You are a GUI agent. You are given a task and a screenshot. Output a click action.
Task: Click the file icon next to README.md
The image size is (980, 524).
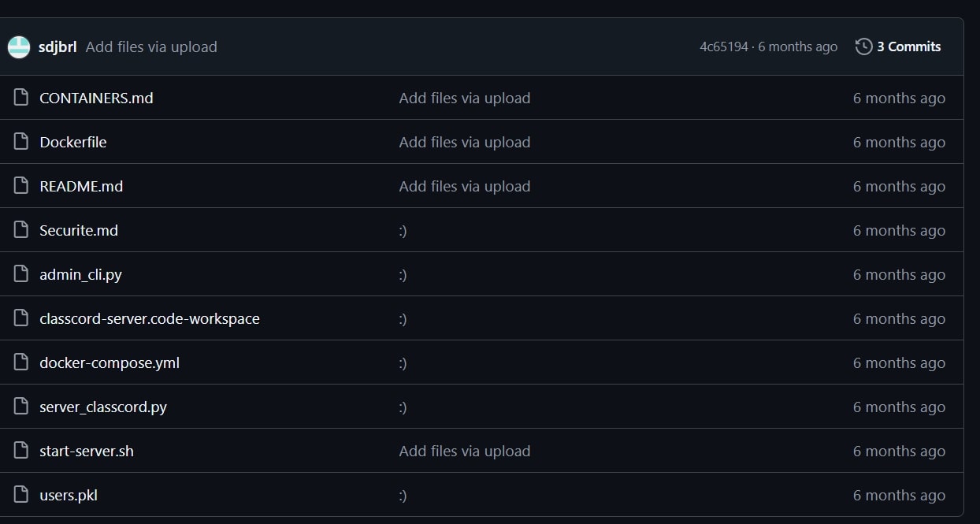click(x=22, y=186)
